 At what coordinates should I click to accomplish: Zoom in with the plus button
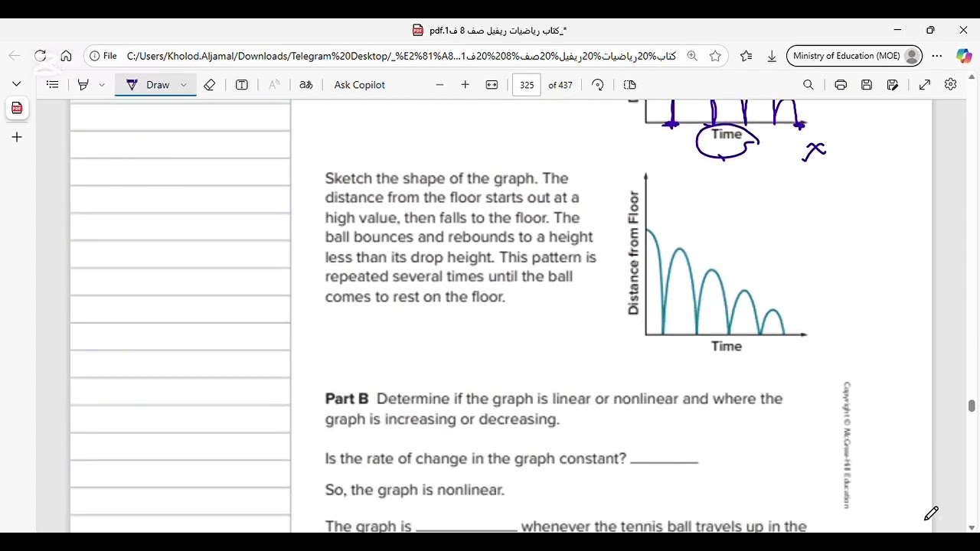click(x=465, y=85)
